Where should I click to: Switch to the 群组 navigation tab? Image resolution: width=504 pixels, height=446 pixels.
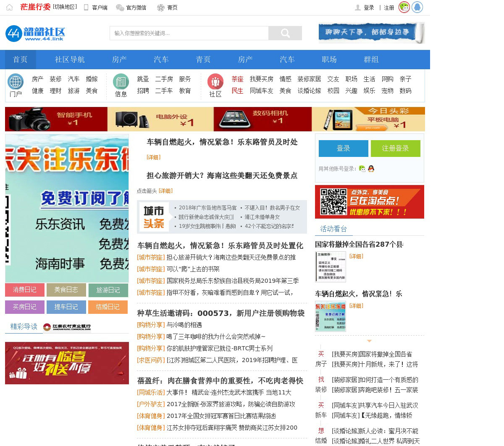coord(371,60)
